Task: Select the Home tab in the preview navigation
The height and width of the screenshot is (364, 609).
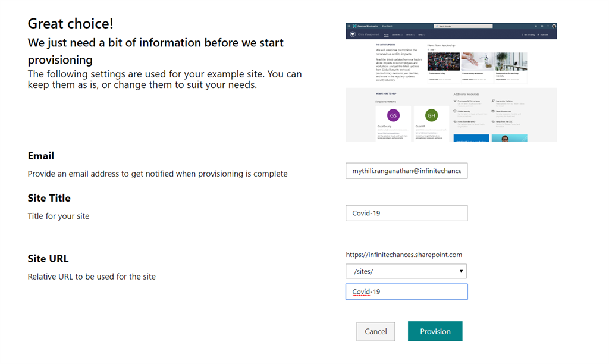Action: pos(386,35)
